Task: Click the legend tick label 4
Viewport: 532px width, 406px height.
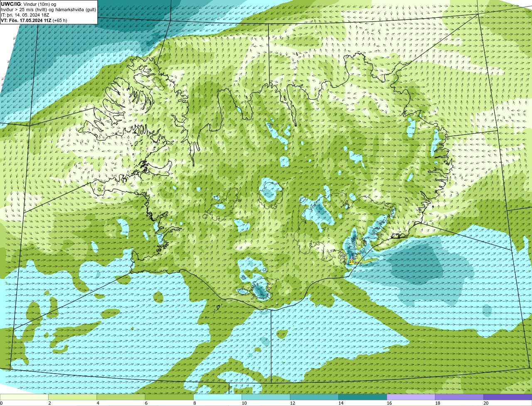Action: coord(98,403)
